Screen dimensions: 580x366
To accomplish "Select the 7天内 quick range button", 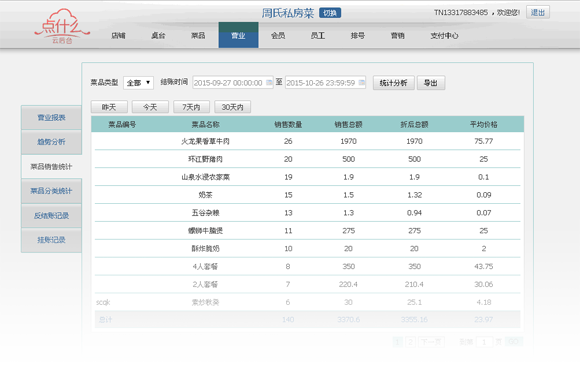I will [191, 107].
